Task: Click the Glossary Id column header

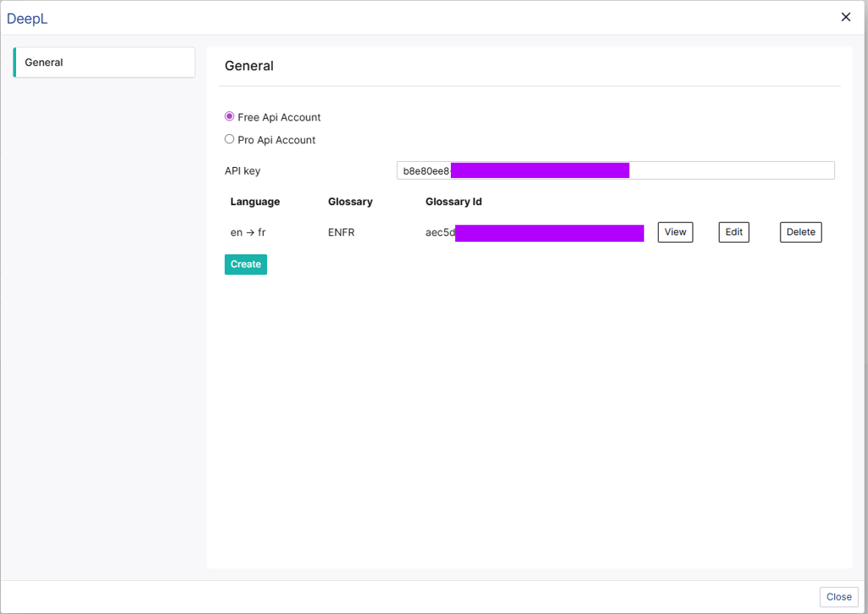Action: point(453,202)
